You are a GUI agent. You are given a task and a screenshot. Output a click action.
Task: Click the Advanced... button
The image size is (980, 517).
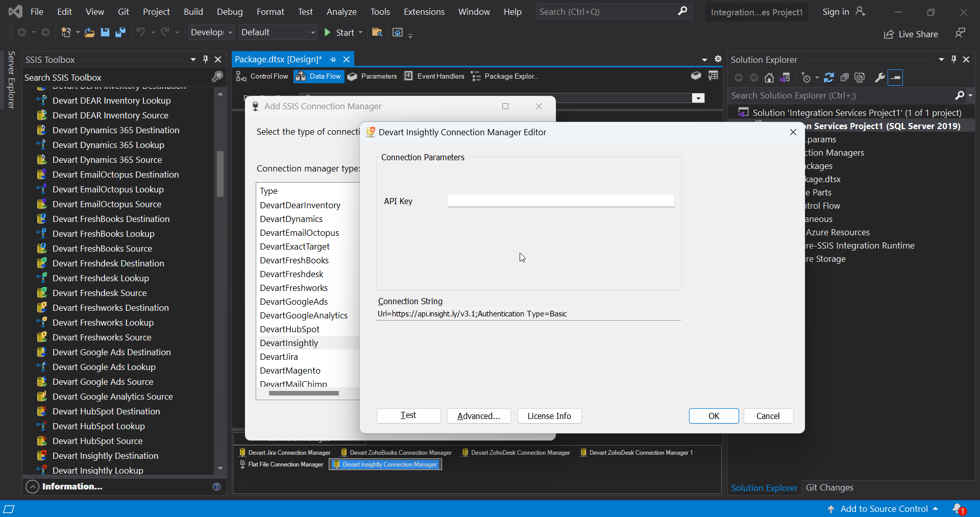pyautogui.click(x=479, y=416)
